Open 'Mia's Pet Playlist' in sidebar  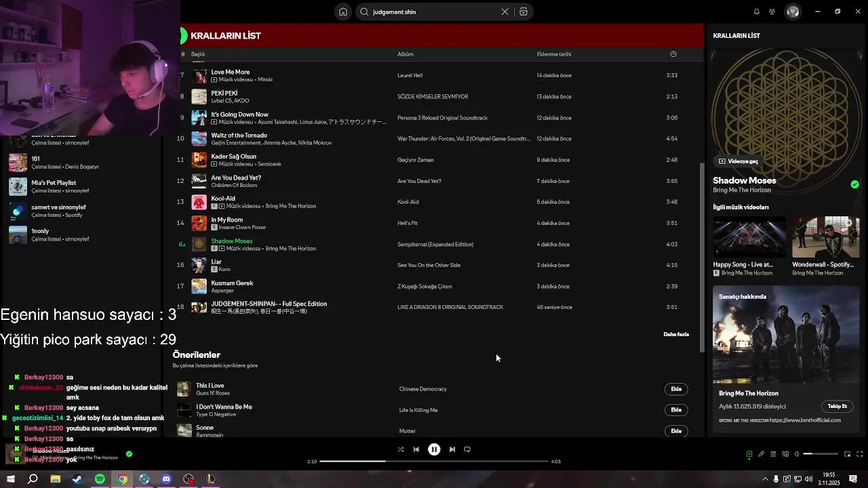[x=81, y=186]
